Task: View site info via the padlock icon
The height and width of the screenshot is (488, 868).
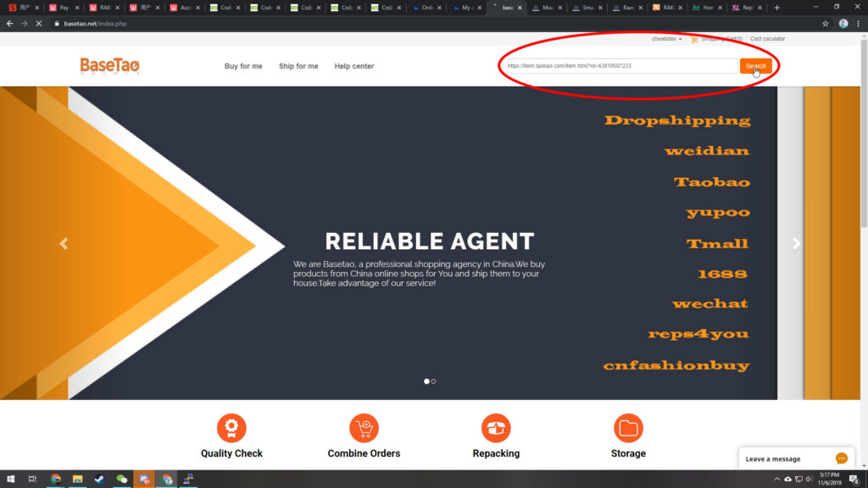Action: click(x=57, y=24)
